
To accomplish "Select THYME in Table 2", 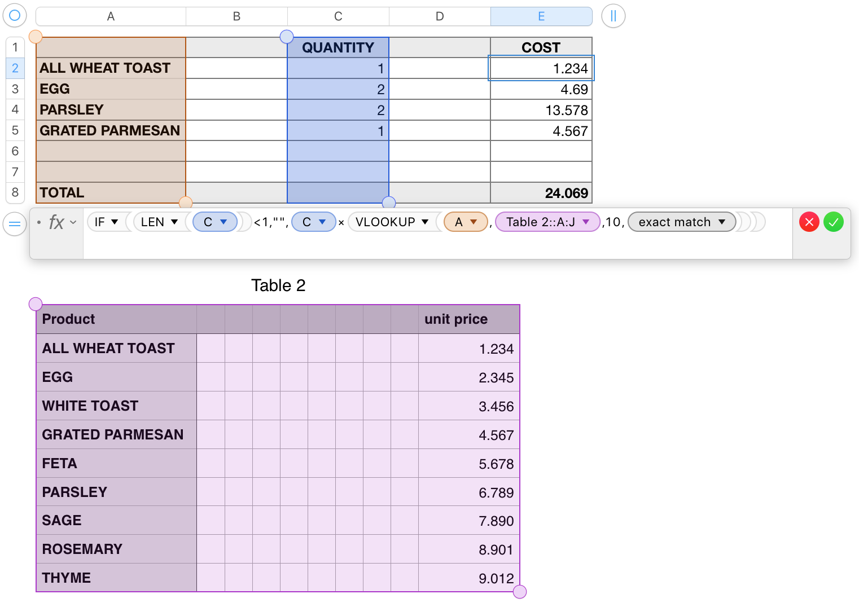I will [117, 578].
